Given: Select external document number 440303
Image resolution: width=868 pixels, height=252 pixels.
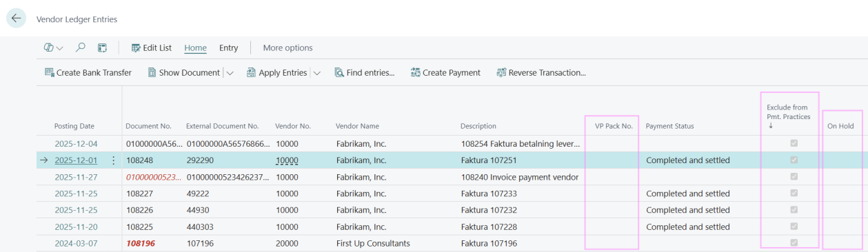Looking at the screenshot, I should [200, 227].
